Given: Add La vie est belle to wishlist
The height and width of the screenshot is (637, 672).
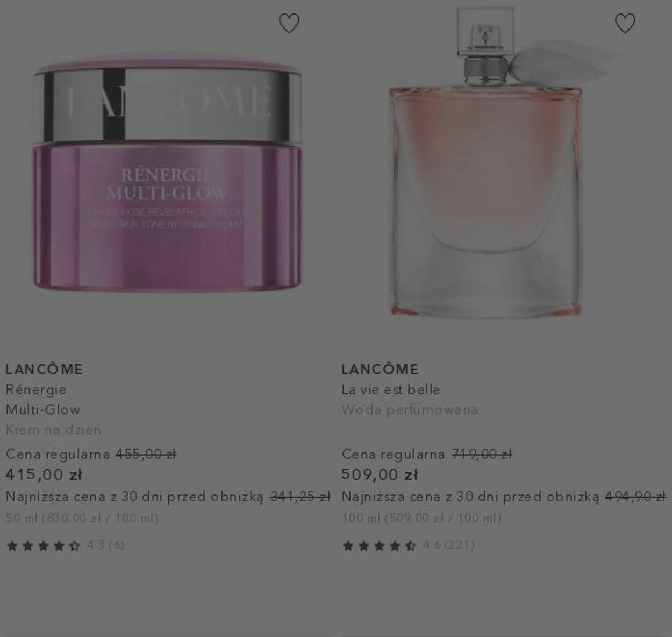Looking at the screenshot, I should pos(625,23).
